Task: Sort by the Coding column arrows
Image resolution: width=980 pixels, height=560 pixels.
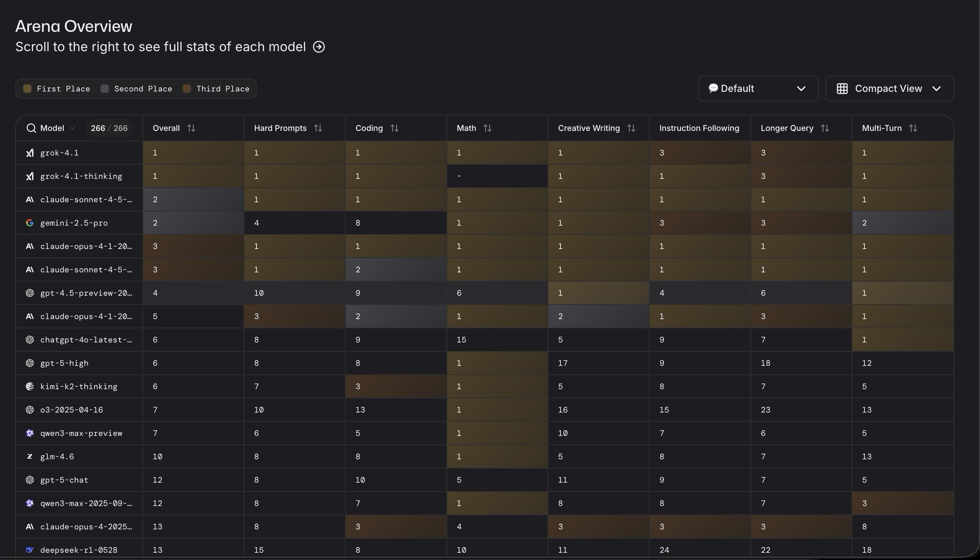Action: tap(395, 128)
